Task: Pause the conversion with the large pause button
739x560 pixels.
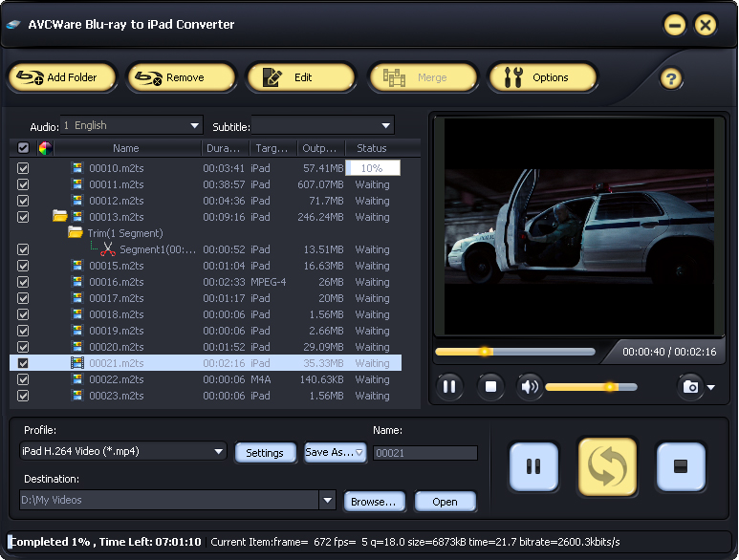Action: (x=533, y=466)
